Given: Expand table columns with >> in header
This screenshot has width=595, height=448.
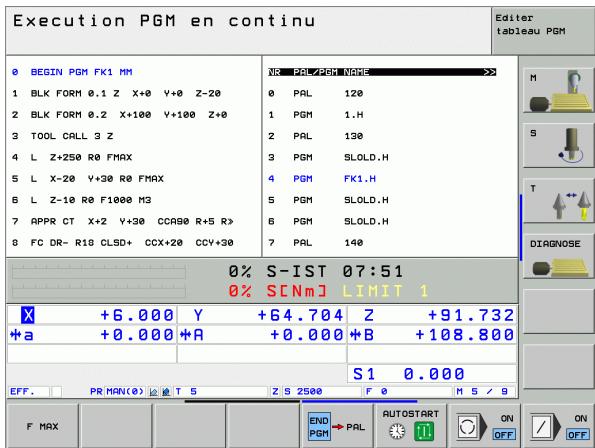Looking at the screenshot, I should [490, 72].
